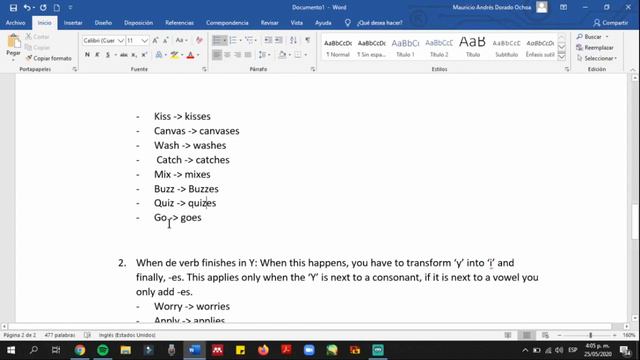Open Firefox from the taskbar
The width and height of the screenshot is (640, 360).
263,350
